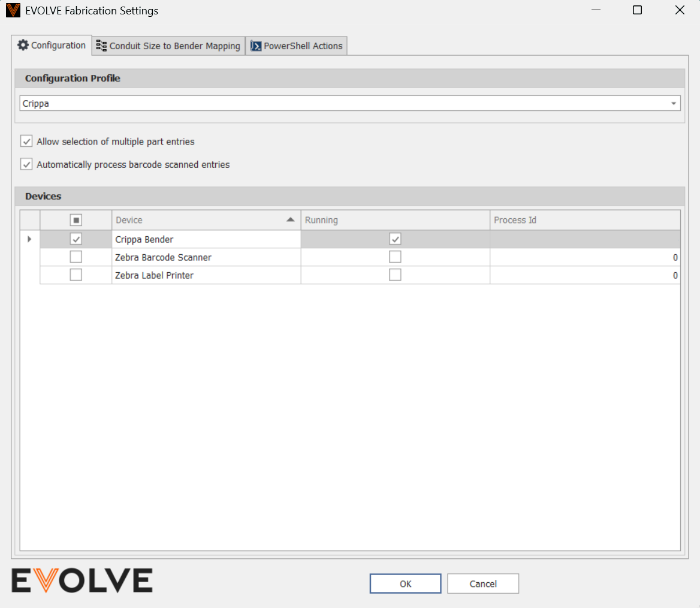700x608 pixels.
Task: Click the mapping icon on Conduit Size tab
Action: pos(101,46)
